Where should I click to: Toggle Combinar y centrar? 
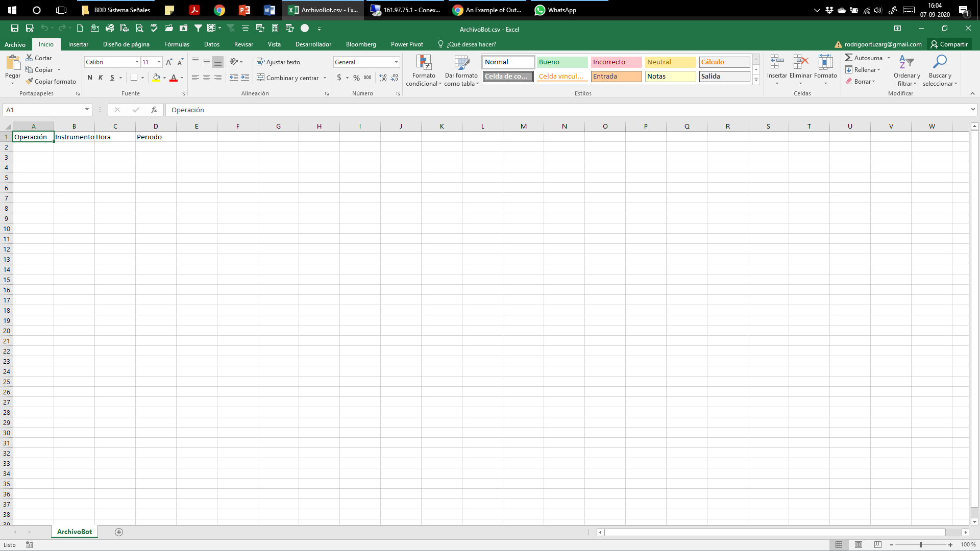(287, 78)
